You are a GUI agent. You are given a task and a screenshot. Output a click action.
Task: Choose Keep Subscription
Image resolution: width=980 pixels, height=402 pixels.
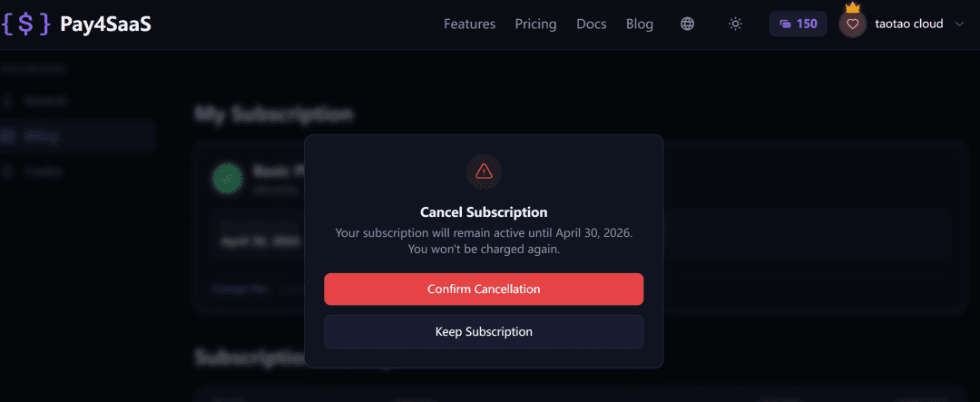(484, 331)
